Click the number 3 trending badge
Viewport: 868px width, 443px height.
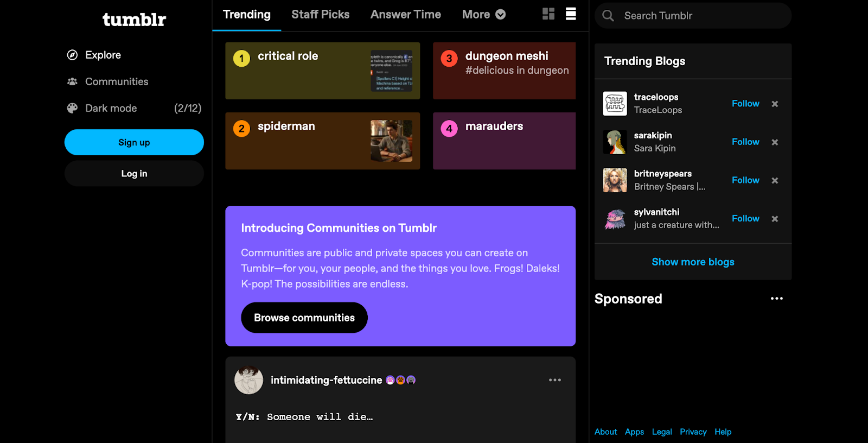tap(449, 59)
